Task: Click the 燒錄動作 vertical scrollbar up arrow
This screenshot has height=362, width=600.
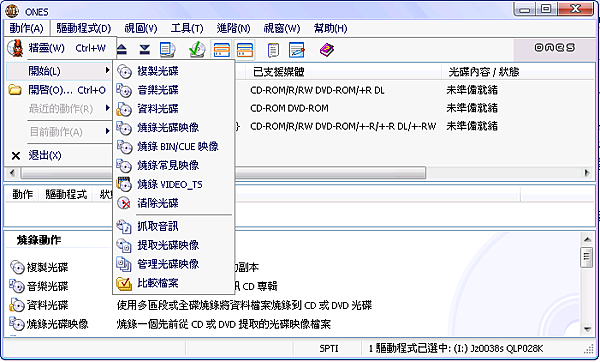Action: (x=587, y=240)
